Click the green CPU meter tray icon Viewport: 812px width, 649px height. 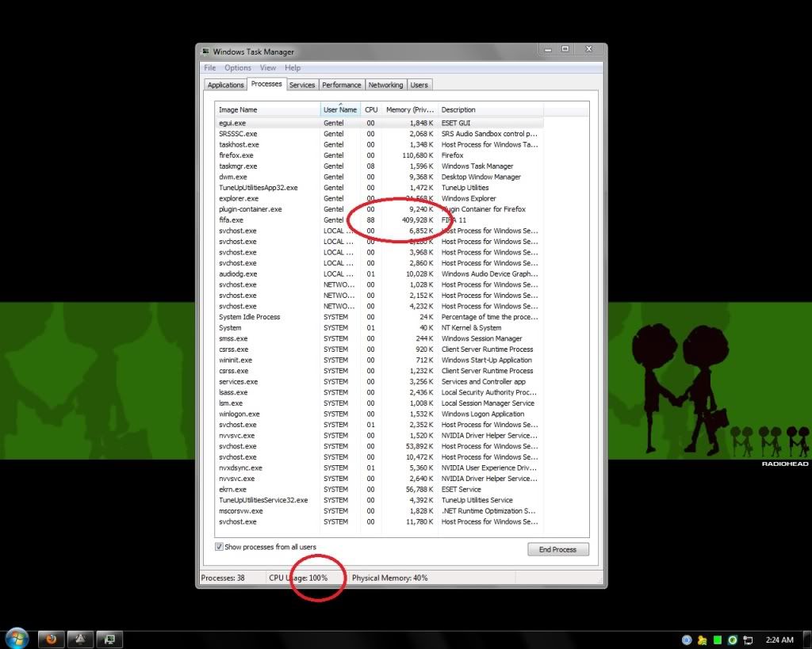pyautogui.click(x=717, y=640)
